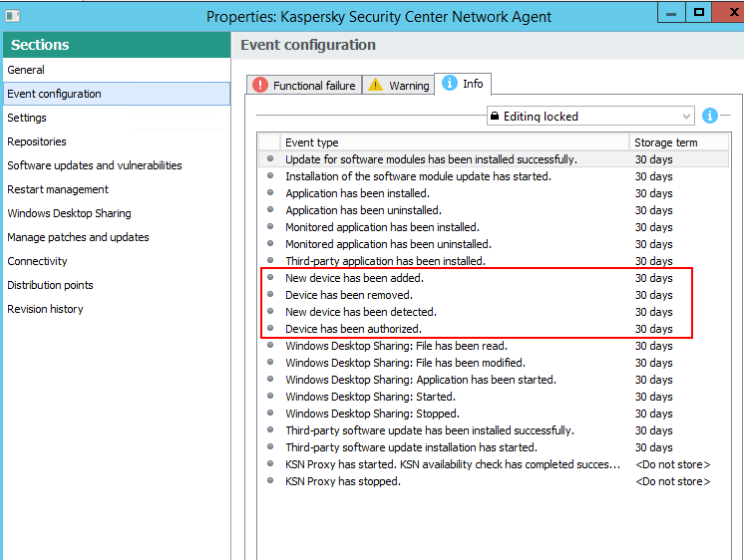Open the Settings section
Viewport: 744px width, 560px height.
click(117, 118)
